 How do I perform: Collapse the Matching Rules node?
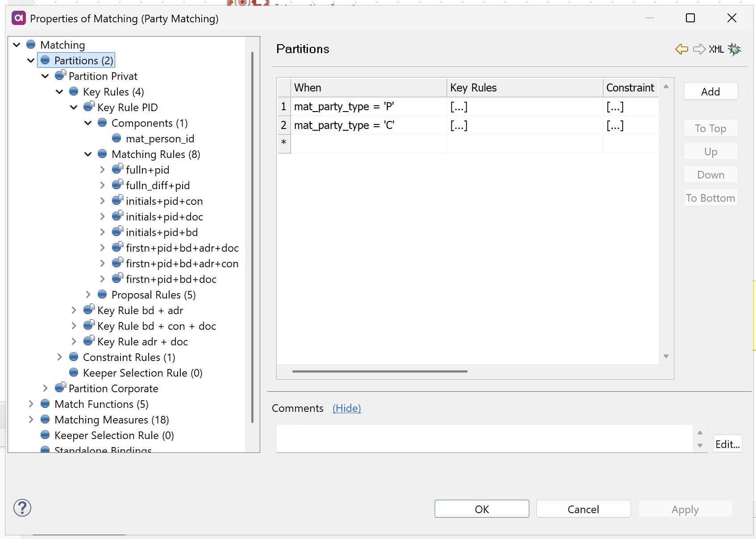pyautogui.click(x=88, y=154)
